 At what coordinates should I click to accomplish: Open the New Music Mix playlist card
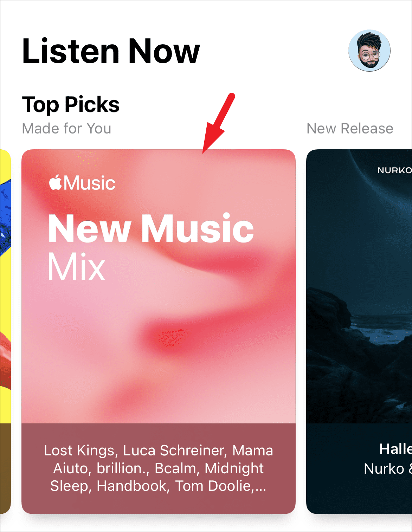click(x=159, y=331)
